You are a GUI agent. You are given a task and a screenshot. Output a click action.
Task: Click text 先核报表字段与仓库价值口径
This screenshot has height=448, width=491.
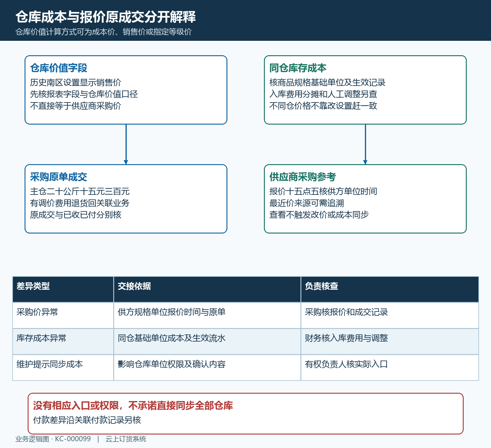pos(84,94)
